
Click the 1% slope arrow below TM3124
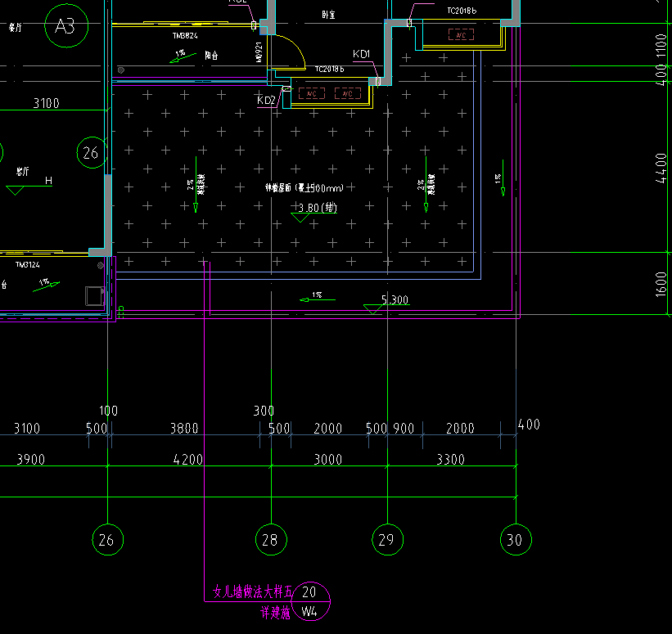tap(47, 286)
